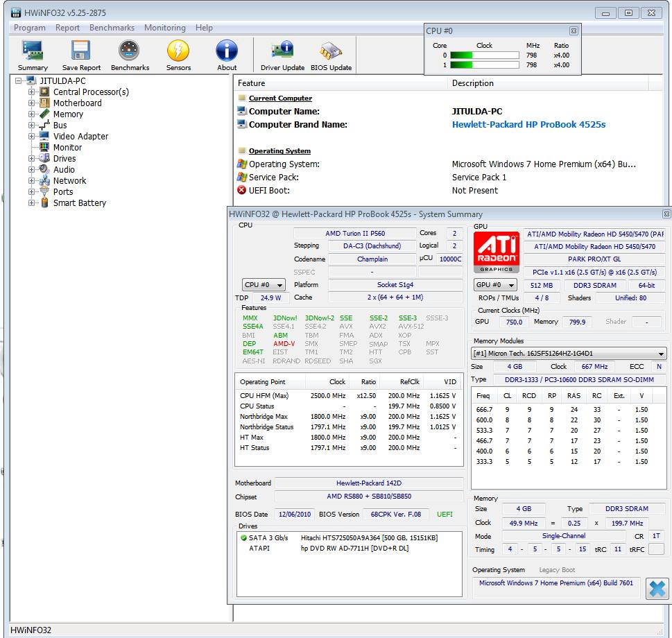Click the ATI Radeon graphics logo
This screenshot has width=672, height=638.
[497, 252]
